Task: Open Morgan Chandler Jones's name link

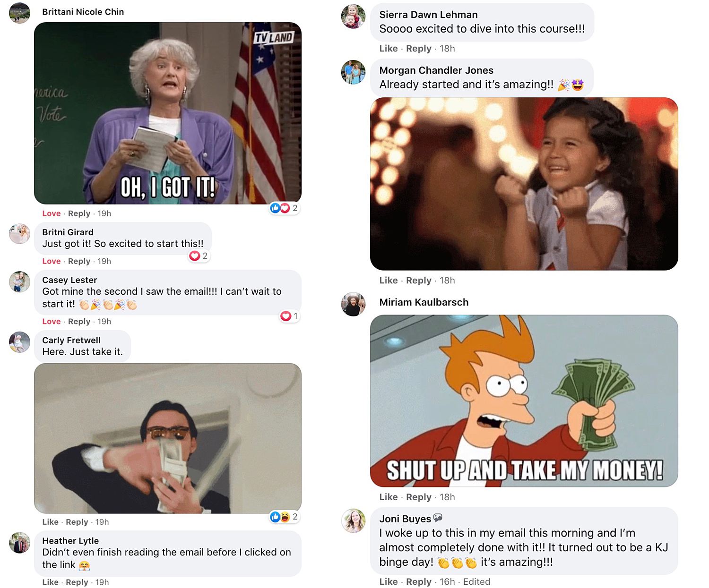Action: pos(436,70)
